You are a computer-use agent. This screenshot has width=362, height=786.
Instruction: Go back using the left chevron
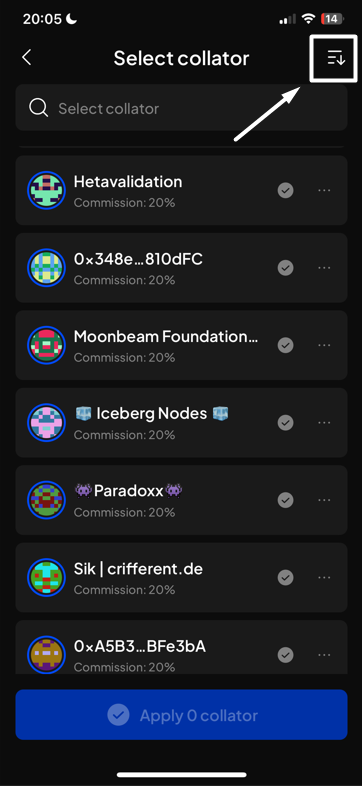click(x=27, y=57)
